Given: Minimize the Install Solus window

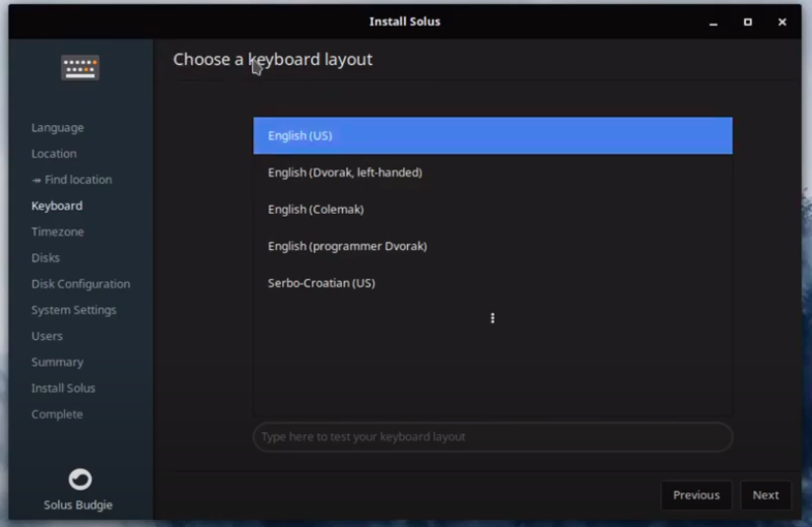Looking at the screenshot, I should [713, 22].
